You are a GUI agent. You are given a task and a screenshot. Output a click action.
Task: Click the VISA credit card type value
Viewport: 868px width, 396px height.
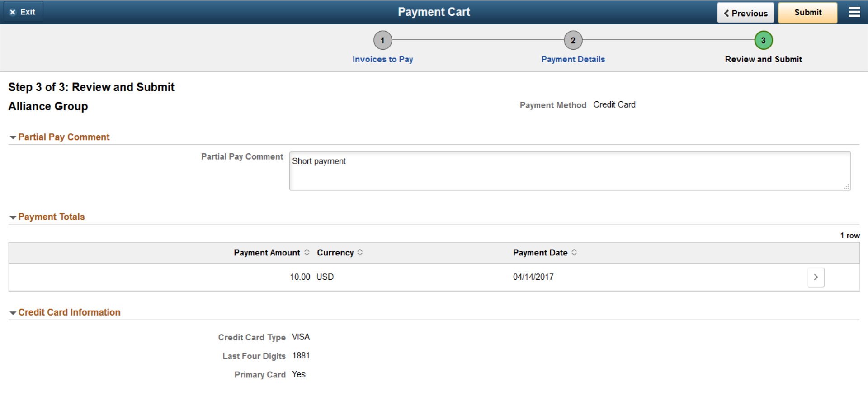[301, 337]
